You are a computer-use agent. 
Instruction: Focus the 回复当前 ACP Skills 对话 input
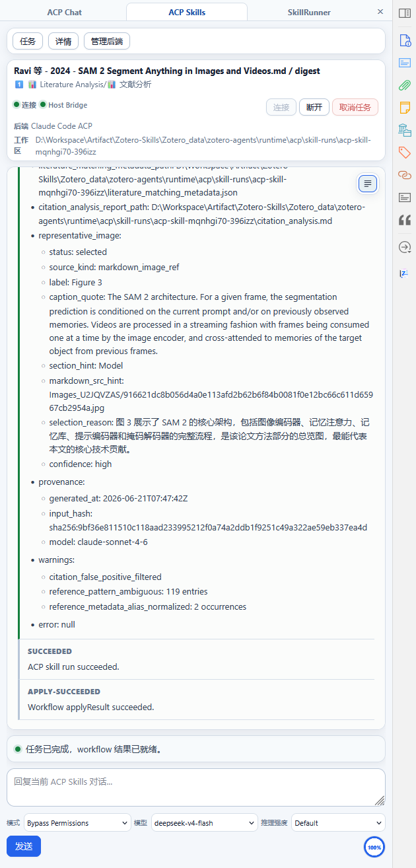tap(196, 787)
